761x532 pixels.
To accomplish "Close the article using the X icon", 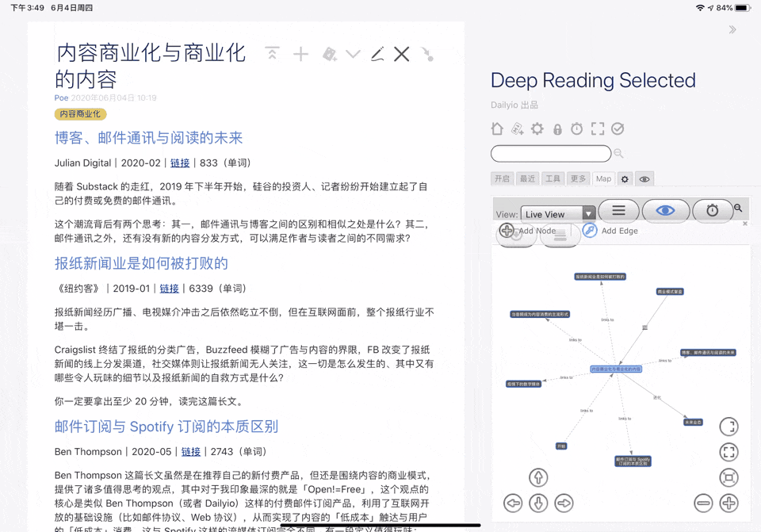I will pyautogui.click(x=401, y=54).
